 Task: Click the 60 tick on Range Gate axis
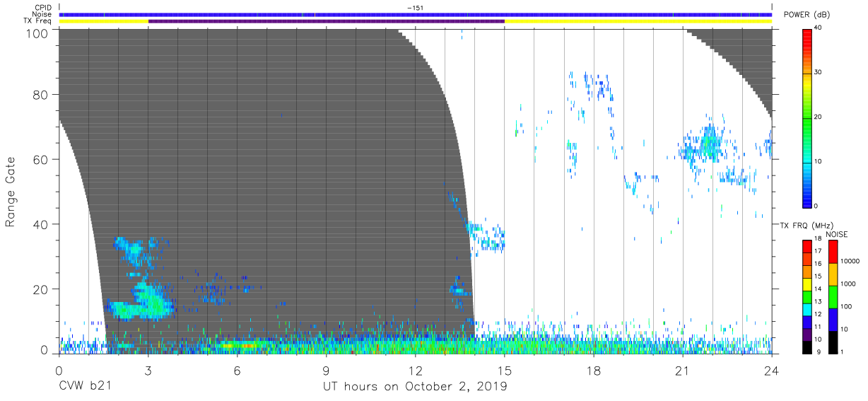pos(40,159)
